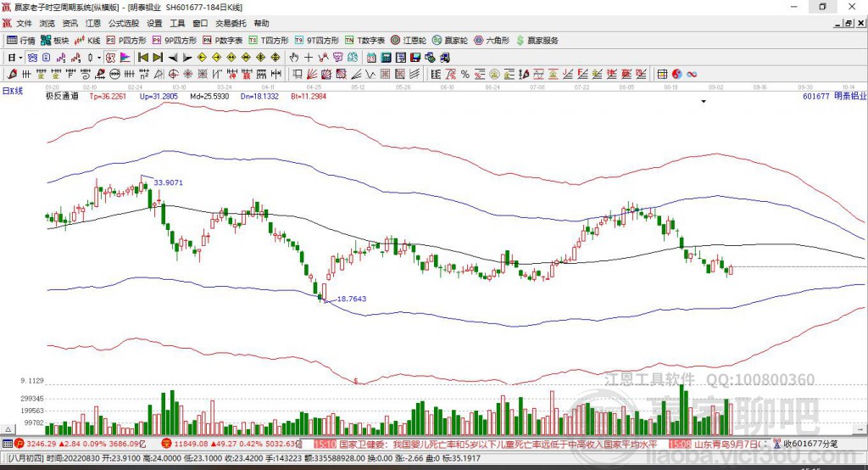Screen dimensions: 868x470
Task: Open the 板块 sector view
Action: click(54, 41)
